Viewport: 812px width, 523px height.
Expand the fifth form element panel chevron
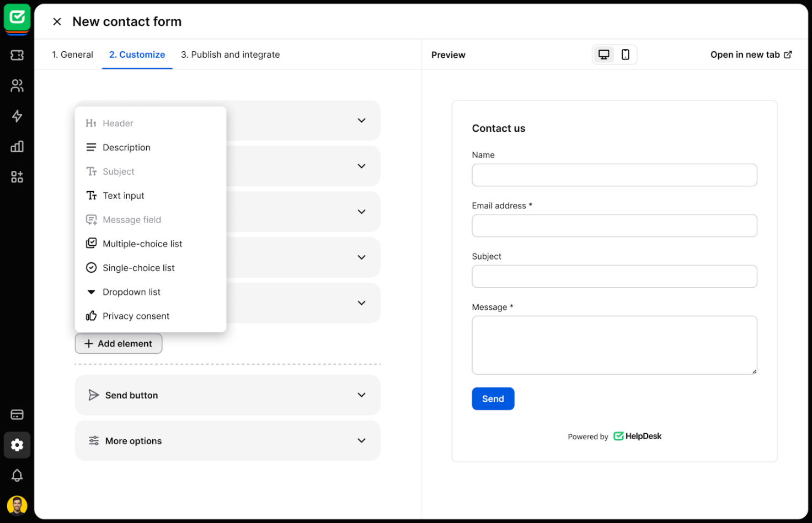[x=361, y=303]
